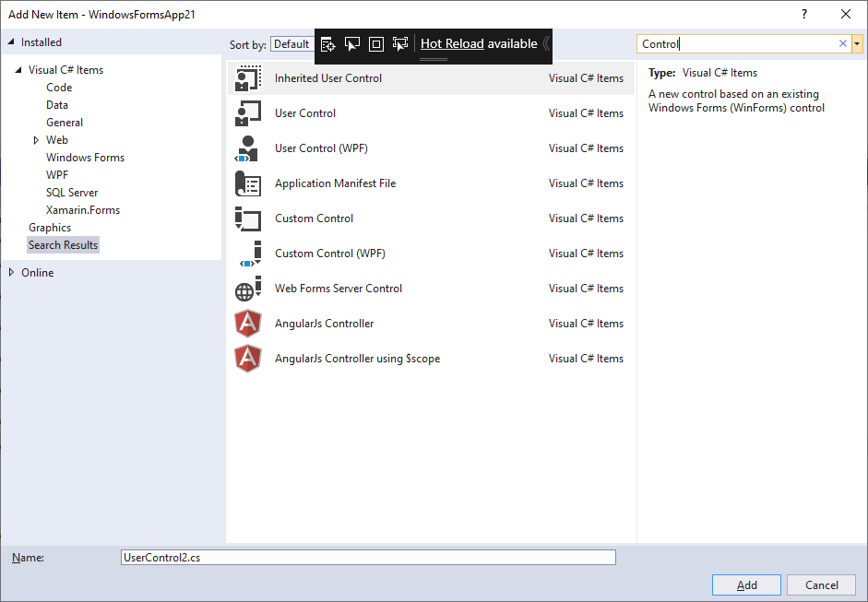Select the Data category
The width and height of the screenshot is (868, 602).
[x=57, y=105]
